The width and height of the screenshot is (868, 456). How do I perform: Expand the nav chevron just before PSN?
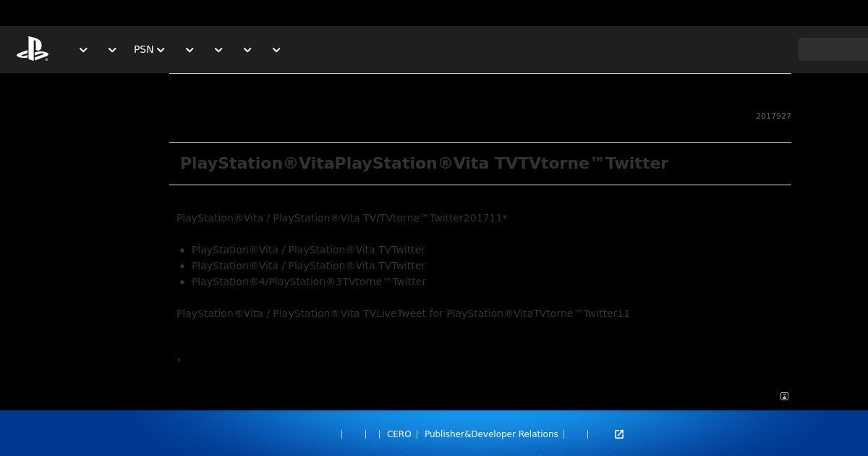click(x=112, y=50)
